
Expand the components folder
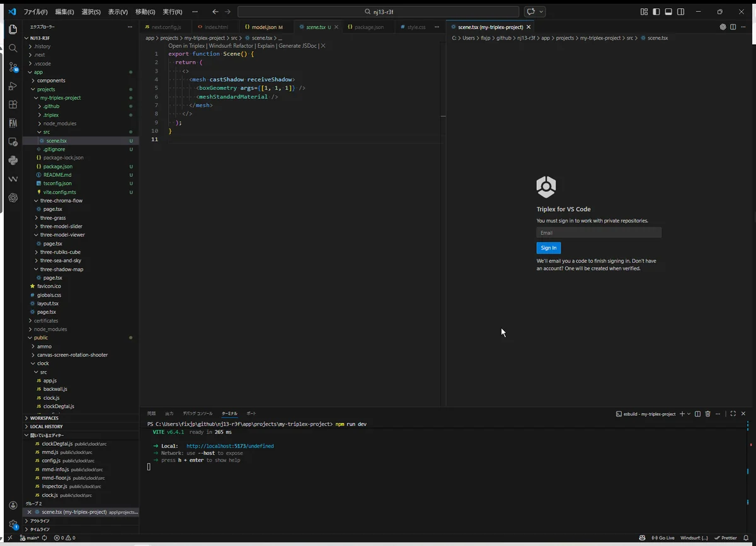click(50, 81)
